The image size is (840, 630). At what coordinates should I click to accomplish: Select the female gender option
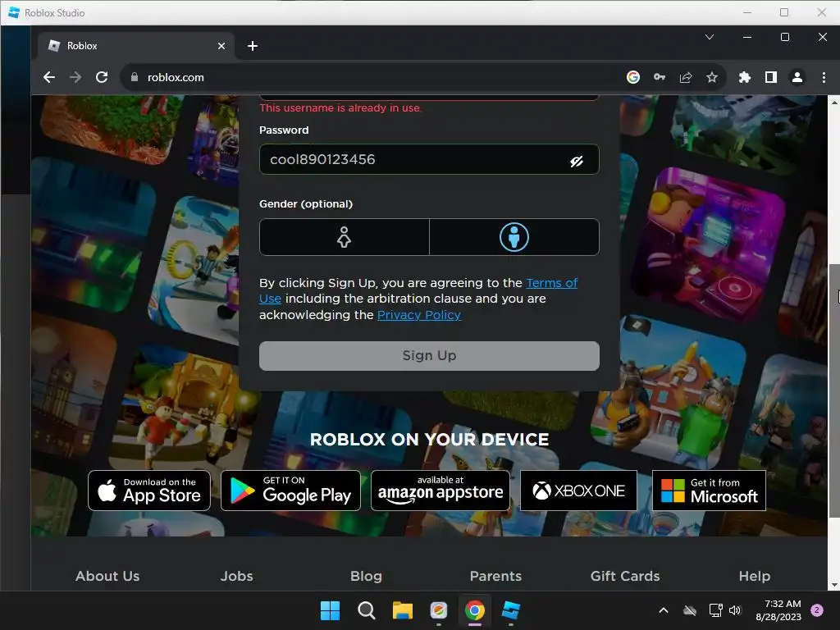[344, 237]
